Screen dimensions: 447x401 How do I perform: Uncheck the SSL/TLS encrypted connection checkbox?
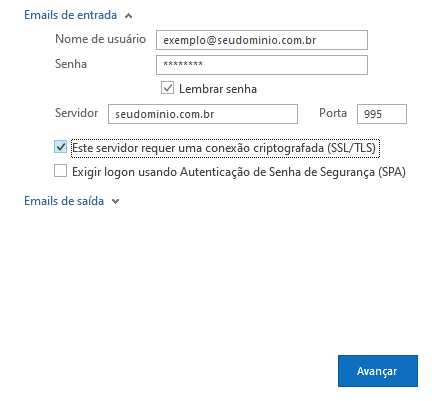pyautogui.click(x=61, y=147)
